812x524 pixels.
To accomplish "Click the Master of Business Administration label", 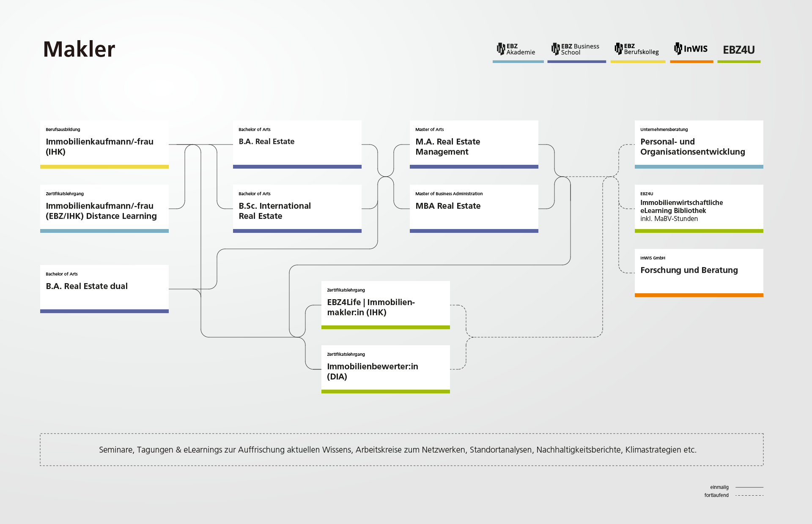I will point(449,194).
